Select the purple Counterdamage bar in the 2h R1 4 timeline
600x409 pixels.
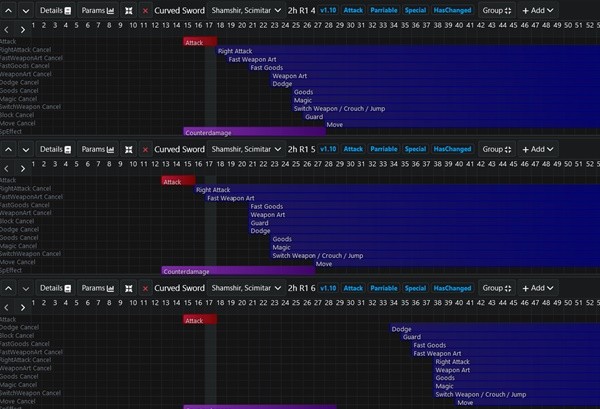pyautogui.click(x=254, y=131)
